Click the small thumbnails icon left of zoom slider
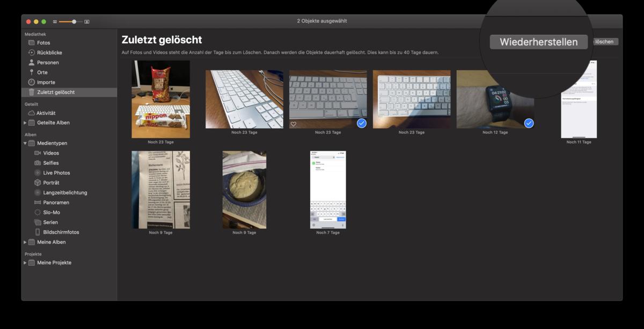 pos(55,21)
